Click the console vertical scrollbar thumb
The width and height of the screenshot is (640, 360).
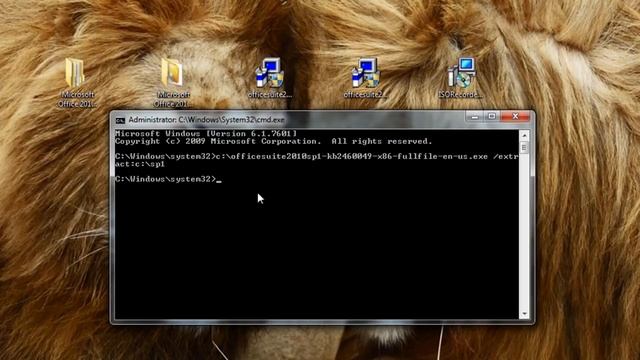(x=524, y=147)
